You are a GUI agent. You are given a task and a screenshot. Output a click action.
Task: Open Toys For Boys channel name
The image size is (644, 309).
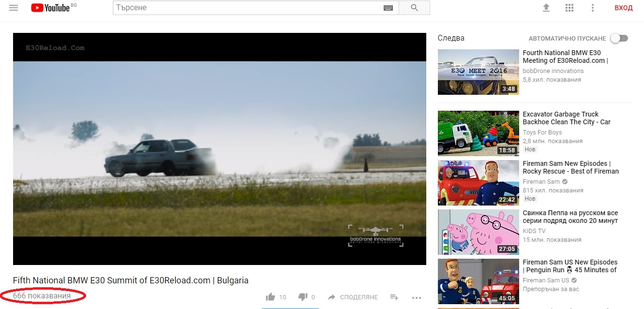point(542,132)
